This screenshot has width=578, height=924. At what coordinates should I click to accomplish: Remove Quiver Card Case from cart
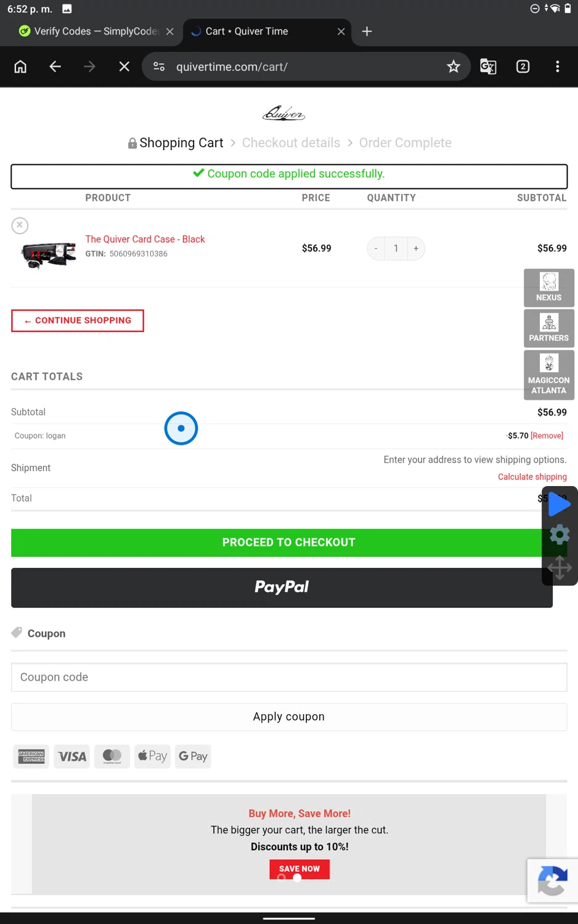pyautogui.click(x=20, y=225)
